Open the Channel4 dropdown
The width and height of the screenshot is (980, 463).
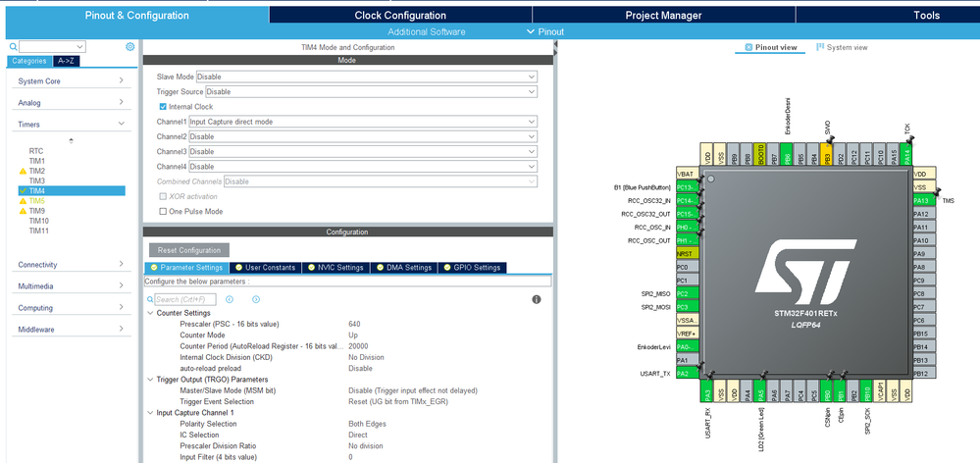[x=363, y=167]
